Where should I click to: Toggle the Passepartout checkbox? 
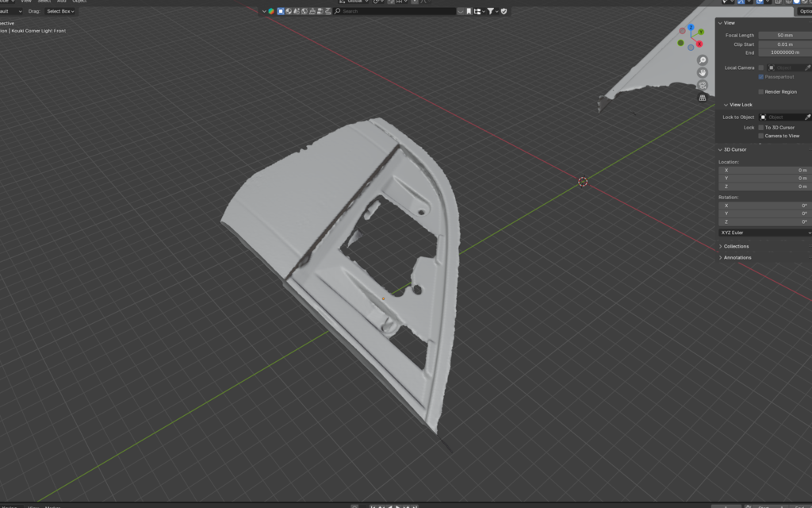(x=761, y=77)
